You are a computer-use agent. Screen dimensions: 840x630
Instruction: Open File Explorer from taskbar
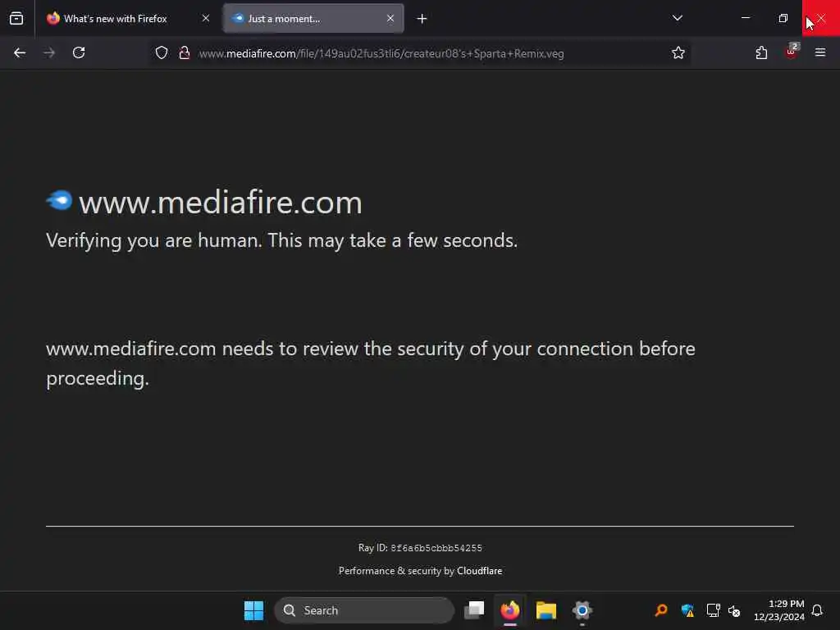pyautogui.click(x=546, y=610)
